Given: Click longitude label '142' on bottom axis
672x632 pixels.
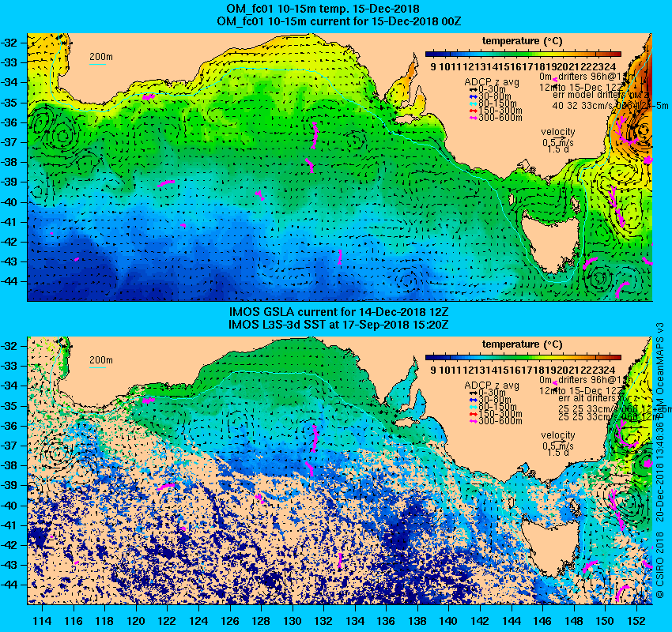Looking at the screenshot, I should pyautogui.click(x=480, y=620).
